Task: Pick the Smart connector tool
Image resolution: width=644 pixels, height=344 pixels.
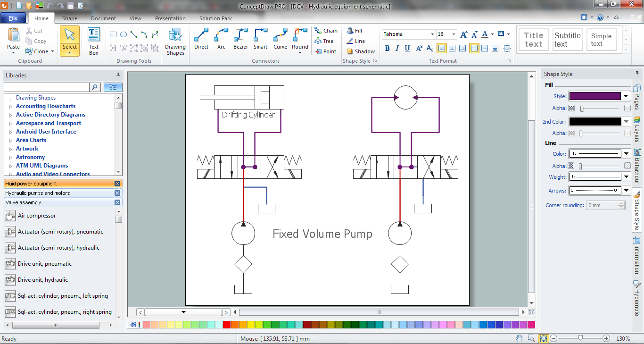Action: (260, 39)
